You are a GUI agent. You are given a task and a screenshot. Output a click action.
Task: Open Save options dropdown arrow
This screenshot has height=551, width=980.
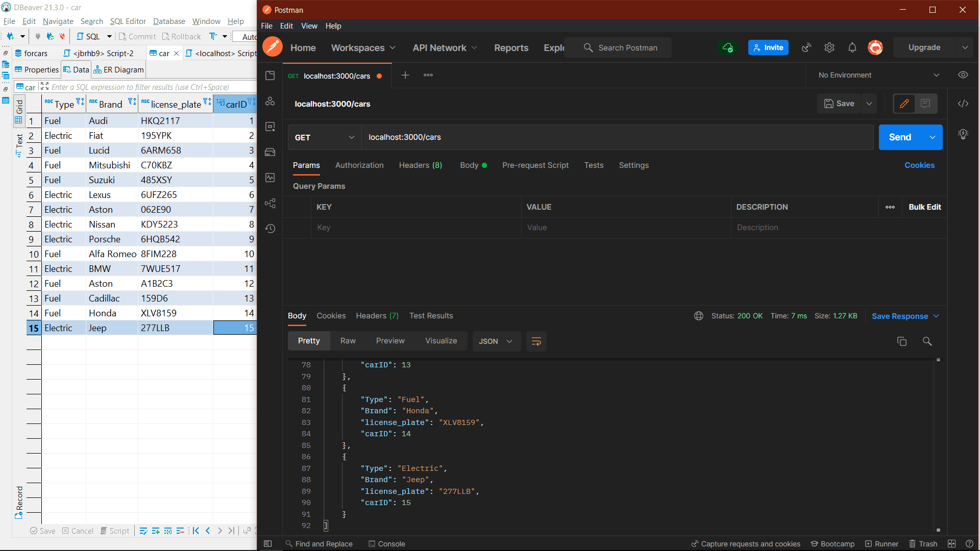pyautogui.click(x=869, y=104)
